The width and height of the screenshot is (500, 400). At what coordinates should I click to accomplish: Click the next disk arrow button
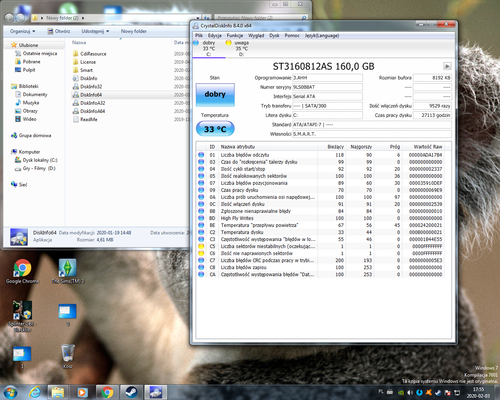point(447,66)
